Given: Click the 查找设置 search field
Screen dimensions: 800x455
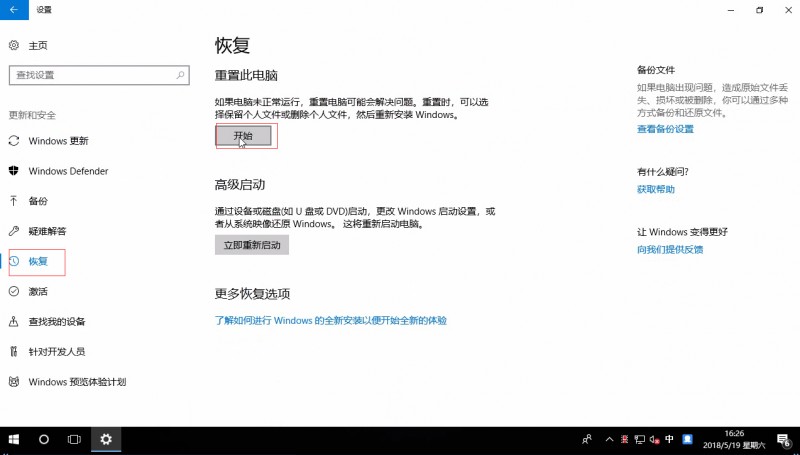Looking at the screenshot, I should tap(99, 75).
